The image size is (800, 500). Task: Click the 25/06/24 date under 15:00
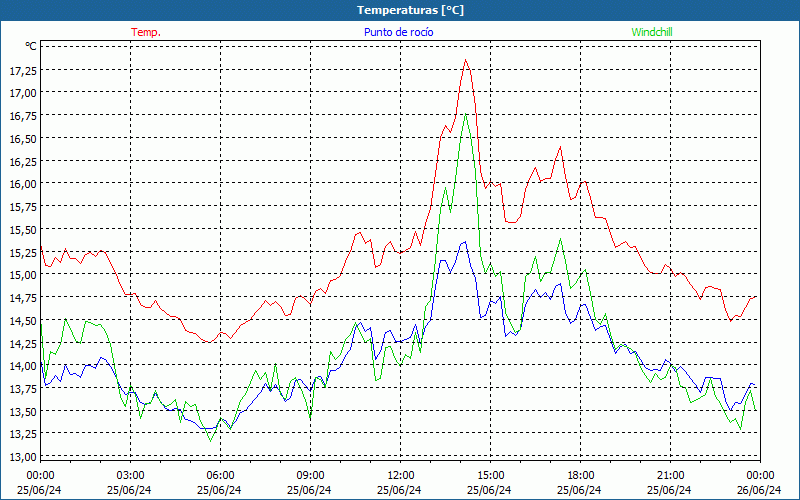[489, 490]
